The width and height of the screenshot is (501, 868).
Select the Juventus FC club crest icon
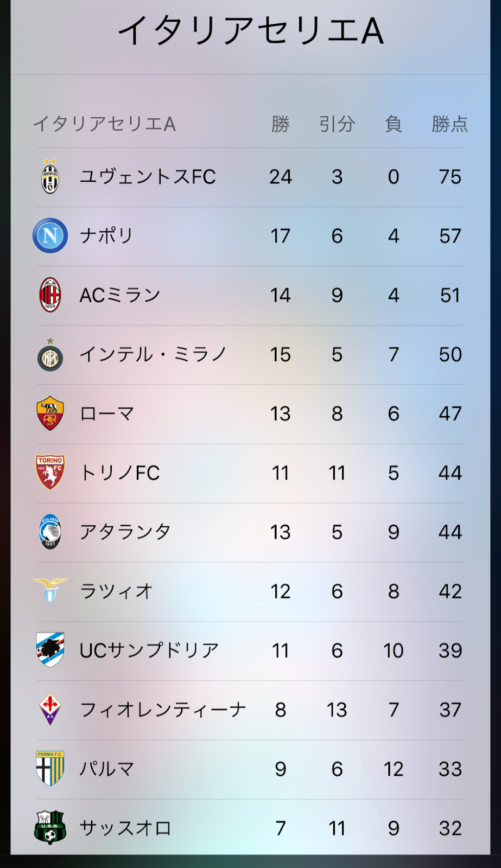point(49,176)
